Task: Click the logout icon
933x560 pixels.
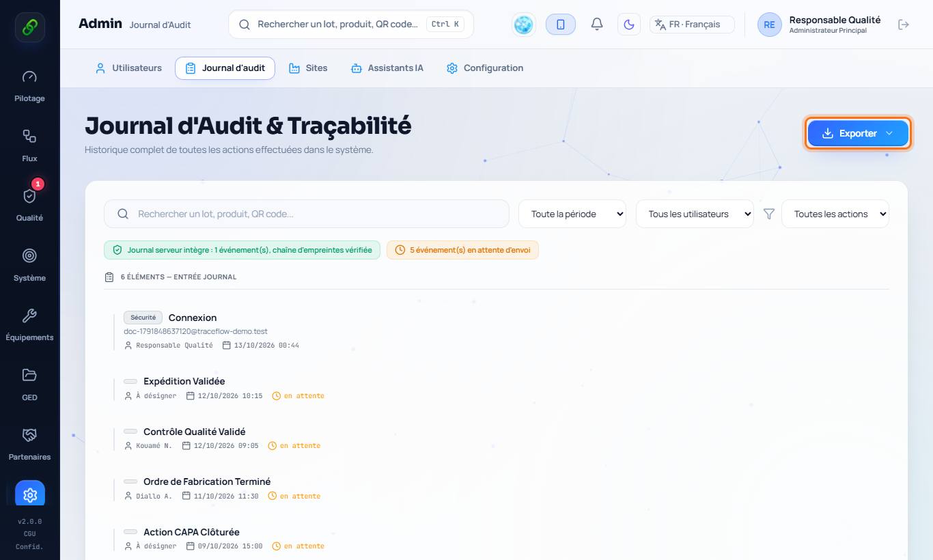Action: [x=904, y=25]
